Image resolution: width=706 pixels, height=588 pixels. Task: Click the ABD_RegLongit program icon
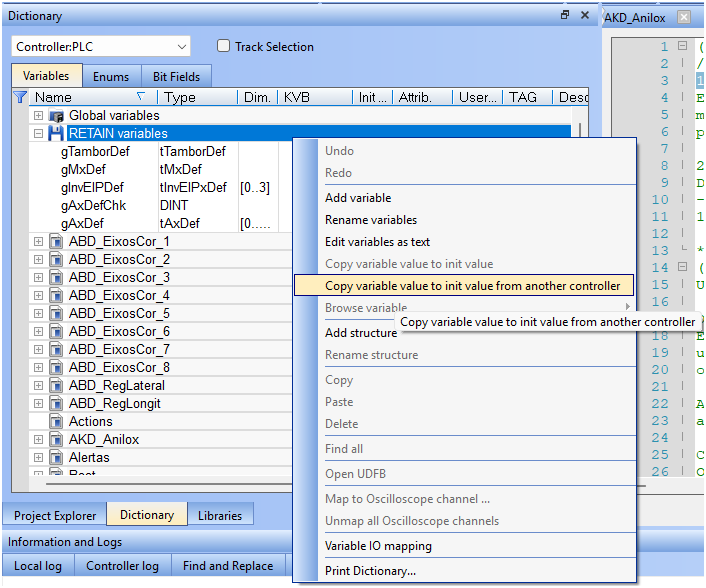(56, 404)
